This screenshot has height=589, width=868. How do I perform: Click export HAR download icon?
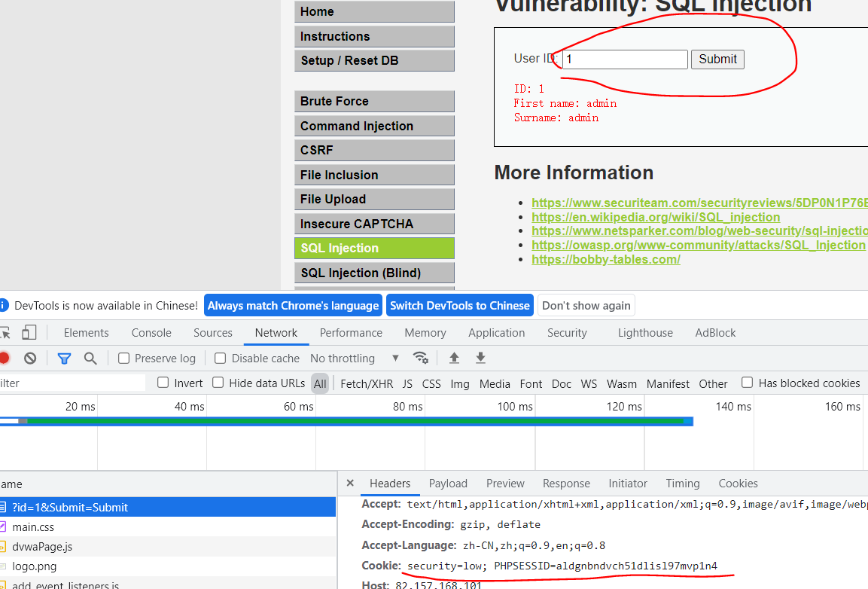coord(480,358)
